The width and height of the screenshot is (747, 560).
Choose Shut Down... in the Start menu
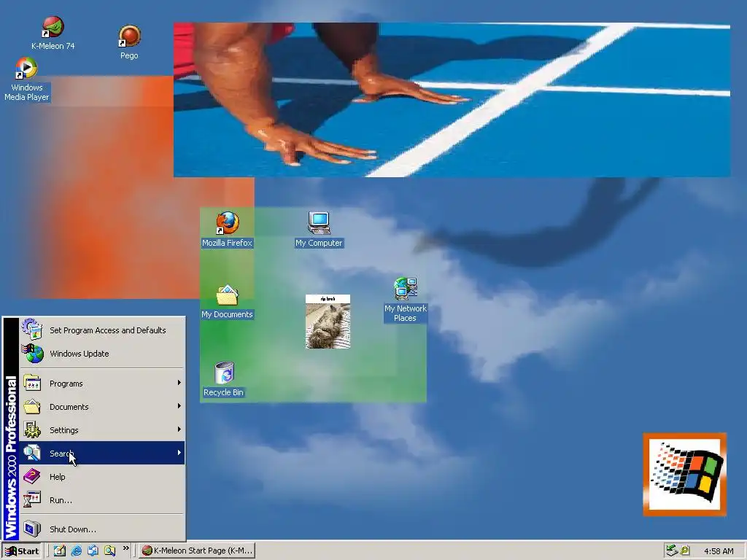[x=102, y=529]
